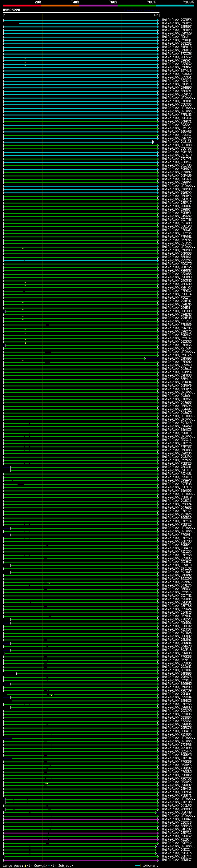Click the UniRef100_P93204 label

pyautogui.click(x=176, y=125)
